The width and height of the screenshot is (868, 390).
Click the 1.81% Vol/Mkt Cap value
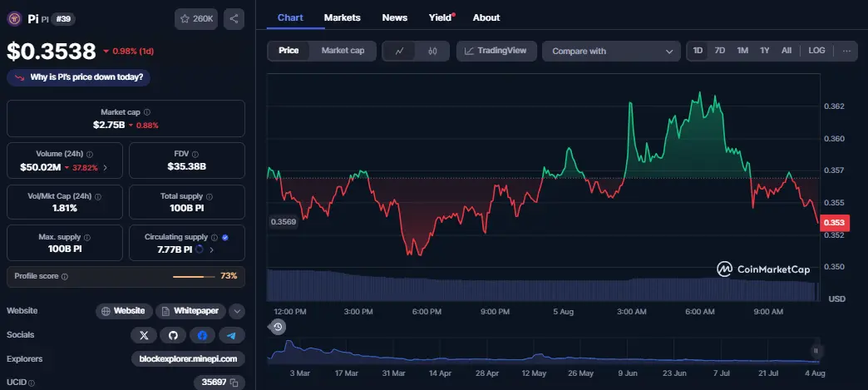(65, 208)
